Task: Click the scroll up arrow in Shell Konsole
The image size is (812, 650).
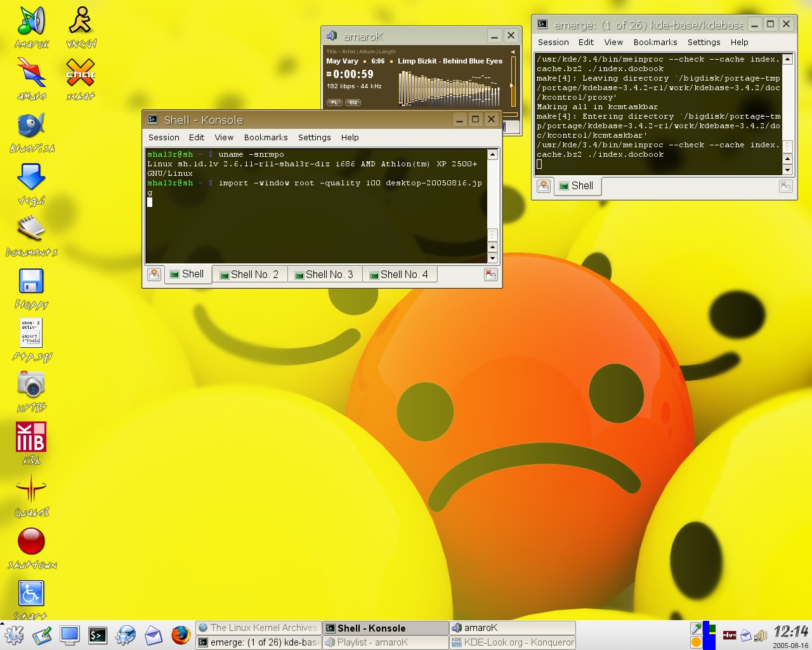Action: point(492,154)
